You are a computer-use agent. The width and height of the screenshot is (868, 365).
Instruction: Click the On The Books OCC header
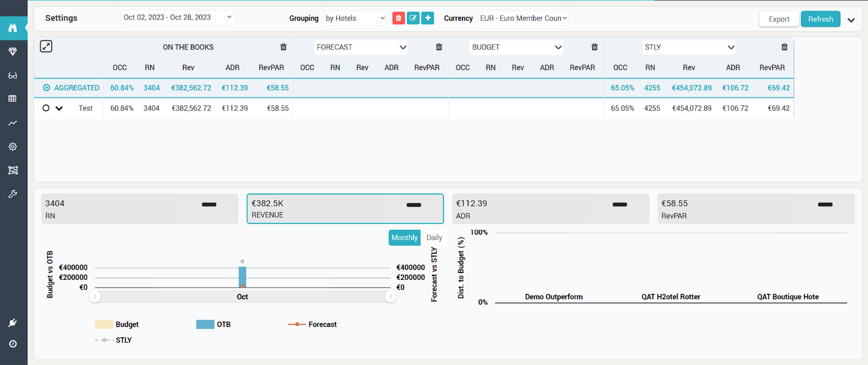[x=120, y=67]
